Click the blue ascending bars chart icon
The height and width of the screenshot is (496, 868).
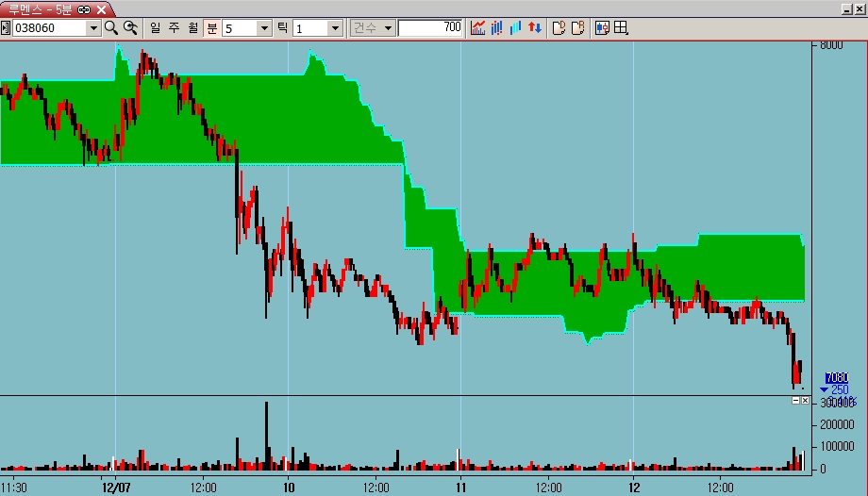[515, 28]
